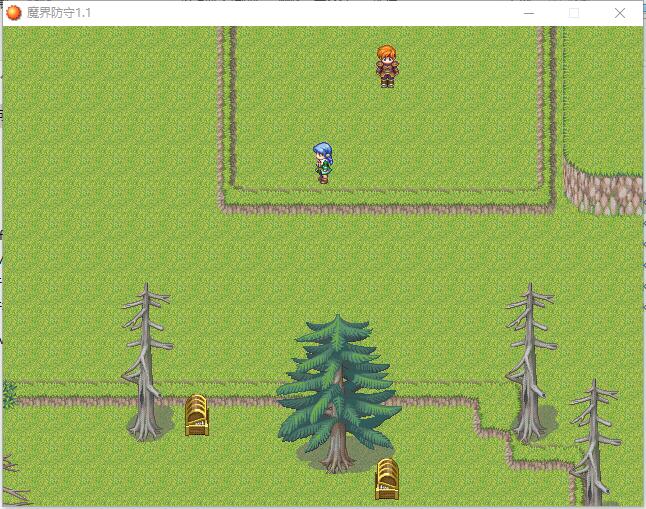Click the large green pine tree
The height and width of the screenshot is (509, 646).
[x=338, y=394]
